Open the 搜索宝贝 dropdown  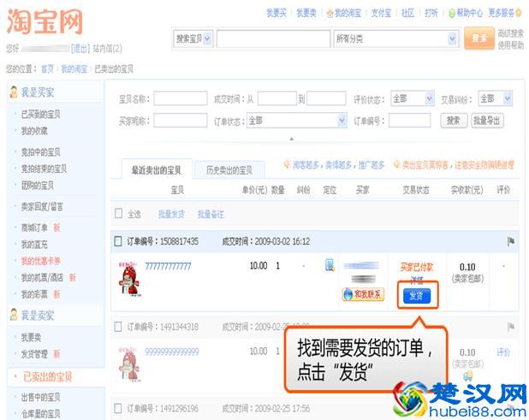[193, 38]
